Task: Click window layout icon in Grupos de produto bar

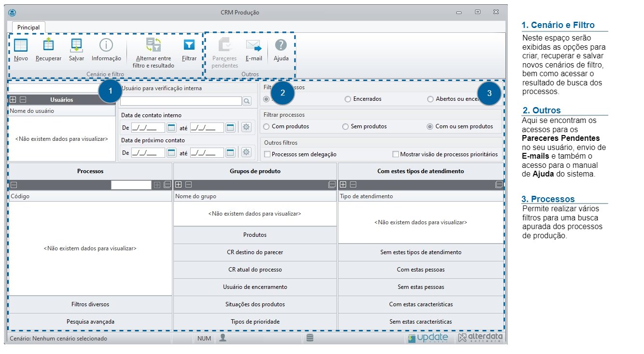Action: [x=332, y=185]
